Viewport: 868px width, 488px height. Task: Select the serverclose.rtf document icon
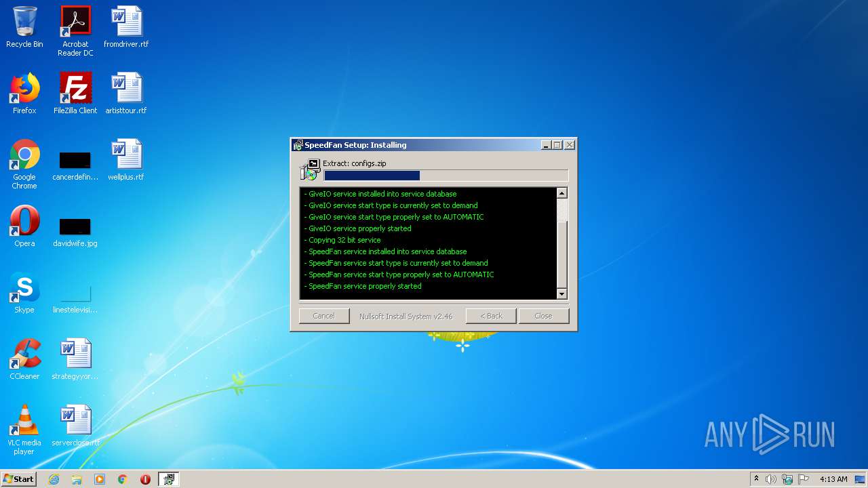pyautogui.click(x=75, y=426)
